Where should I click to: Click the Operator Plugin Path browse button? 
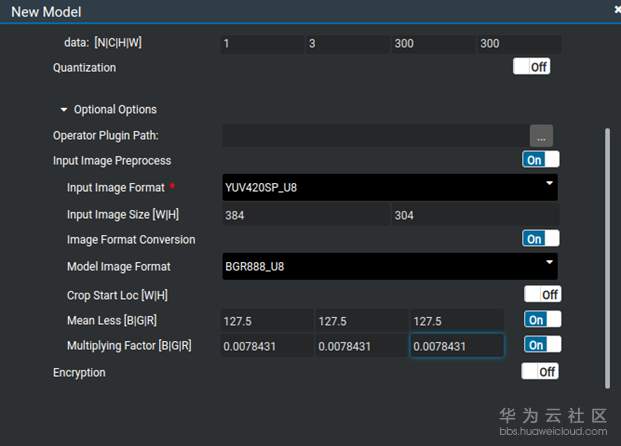[x=541, y=136]
